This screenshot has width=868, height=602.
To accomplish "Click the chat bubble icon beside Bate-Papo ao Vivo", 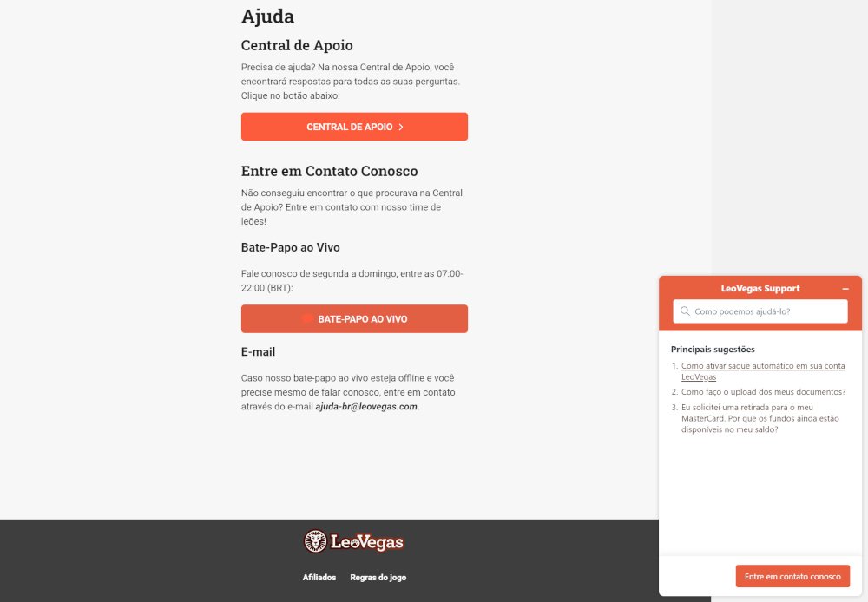I will coord(307,318).
